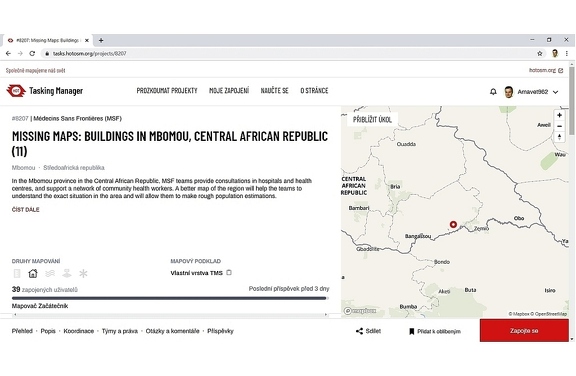This screenshot has width=576, height=376.
Task: Click the HOT Tasking Manager logo
Action: 44,91
